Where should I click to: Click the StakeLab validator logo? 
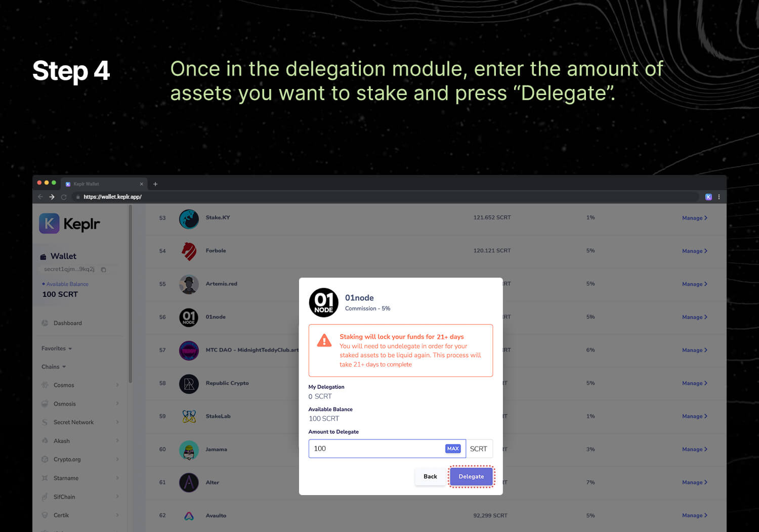(189, 417)
